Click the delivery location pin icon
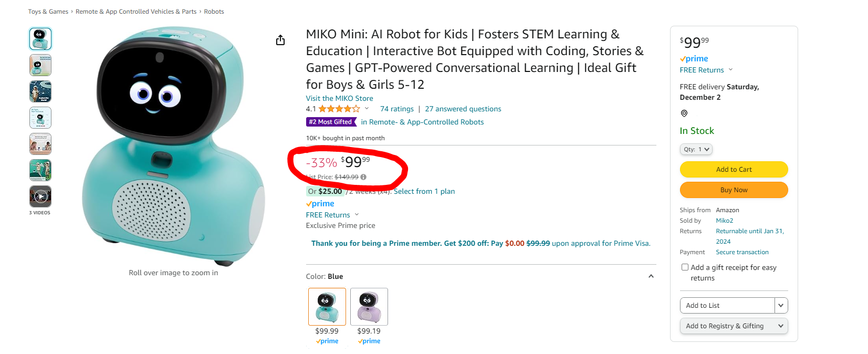Viewport: 868px width, 354px height. click(x=684, y=113)
